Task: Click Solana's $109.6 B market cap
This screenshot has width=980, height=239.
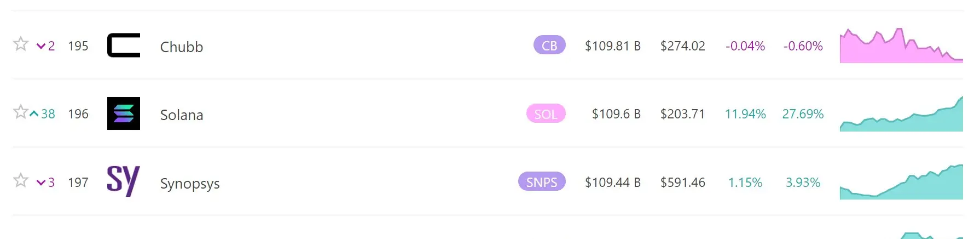Action: 616,114
